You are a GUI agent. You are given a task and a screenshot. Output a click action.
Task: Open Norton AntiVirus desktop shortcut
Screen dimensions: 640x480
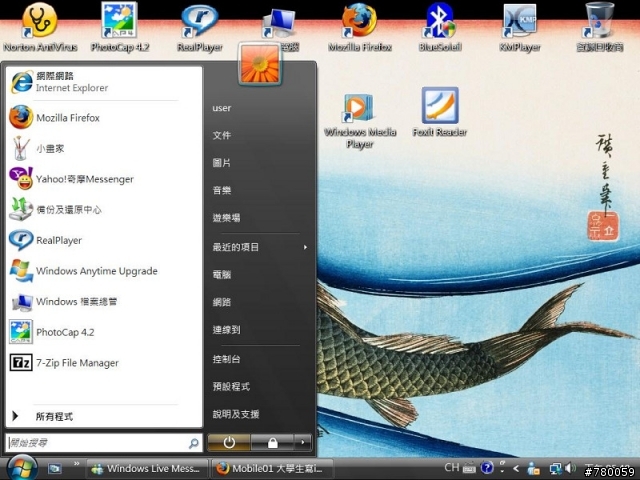(40, 28)
